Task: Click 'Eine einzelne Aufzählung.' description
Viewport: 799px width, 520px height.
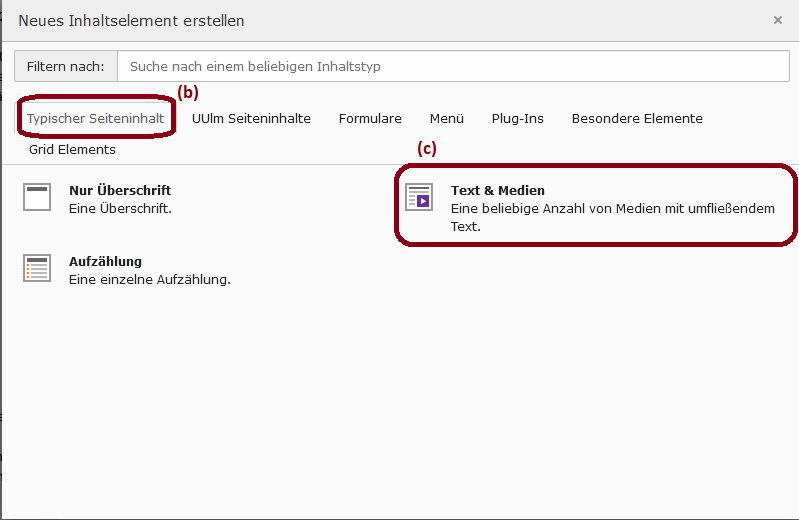Action: [x=150, y=279]
